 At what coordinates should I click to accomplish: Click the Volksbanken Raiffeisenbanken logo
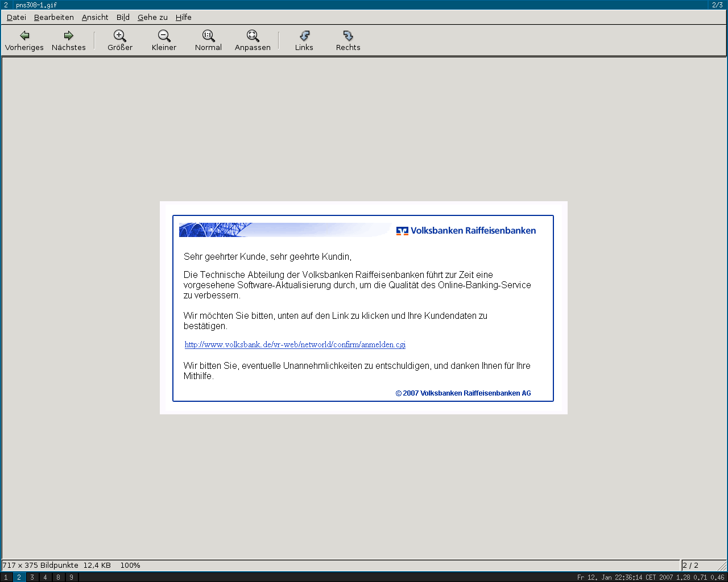pyautogui.click(x=466, y=231)
